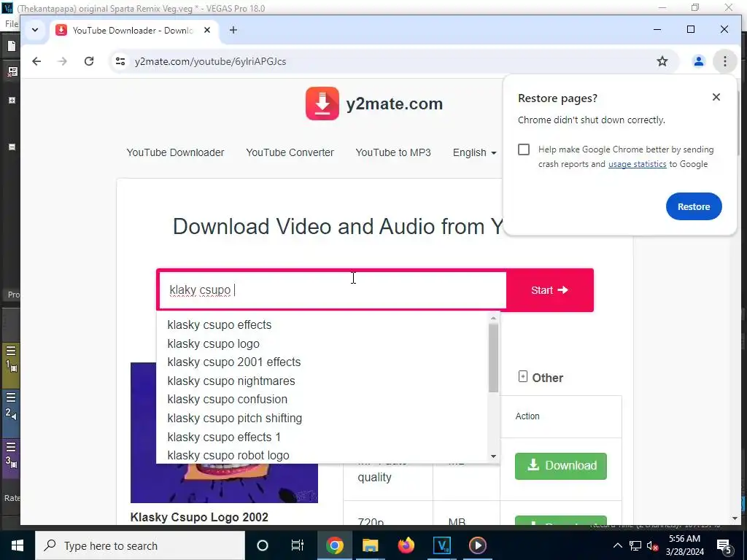Open the usage statistics link

pos(637,164)
